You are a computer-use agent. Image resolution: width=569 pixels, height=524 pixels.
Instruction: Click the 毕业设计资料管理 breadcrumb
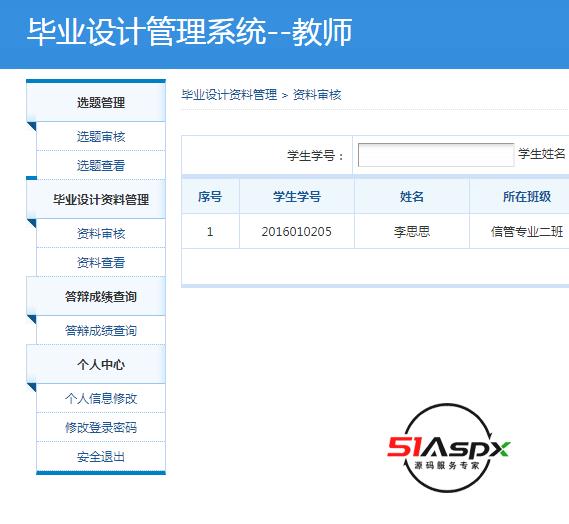click(x=229, y=95)
